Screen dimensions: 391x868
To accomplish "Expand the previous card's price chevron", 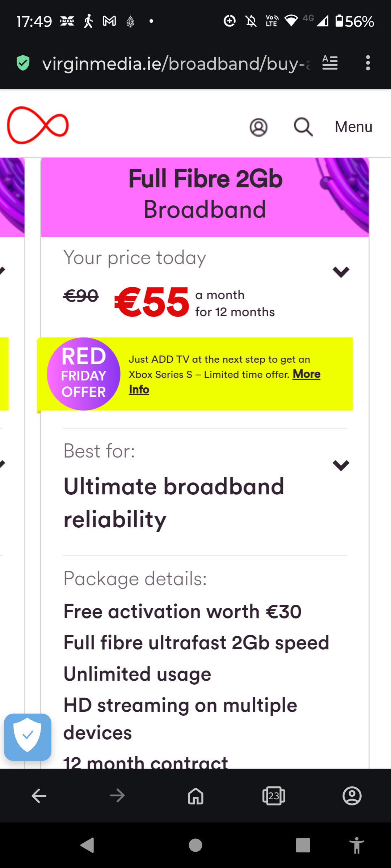I will [x=3, y=271].
